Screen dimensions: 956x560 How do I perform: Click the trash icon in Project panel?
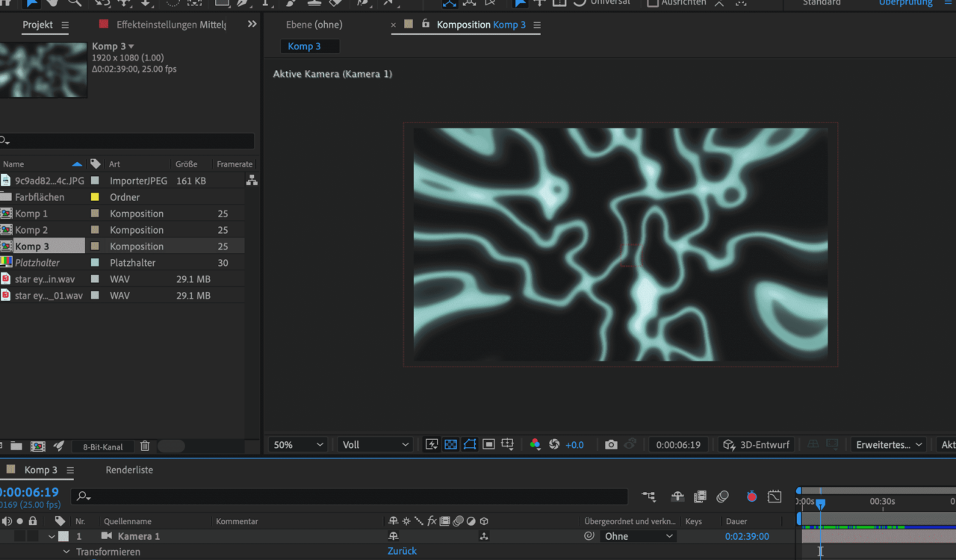(145, 447)
